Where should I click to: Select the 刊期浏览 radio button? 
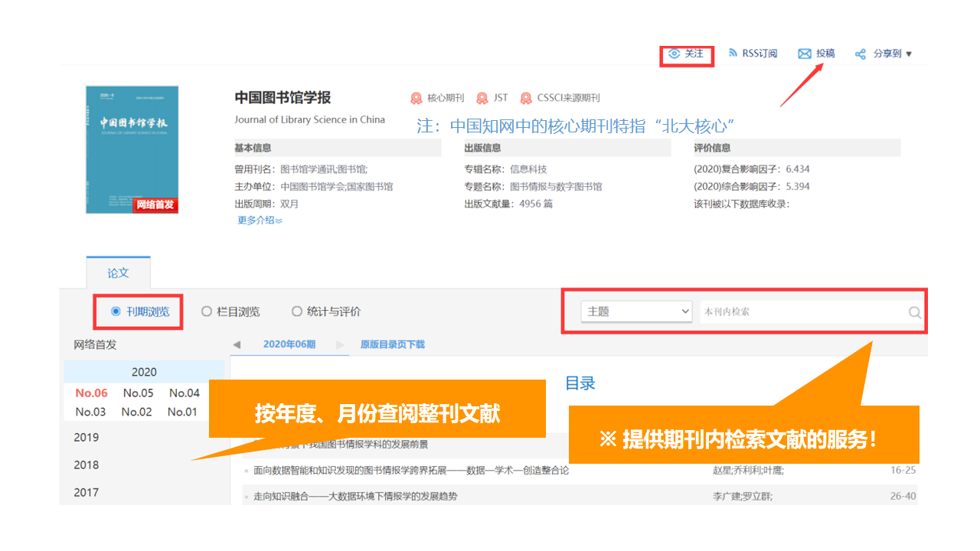click(116, 311)
